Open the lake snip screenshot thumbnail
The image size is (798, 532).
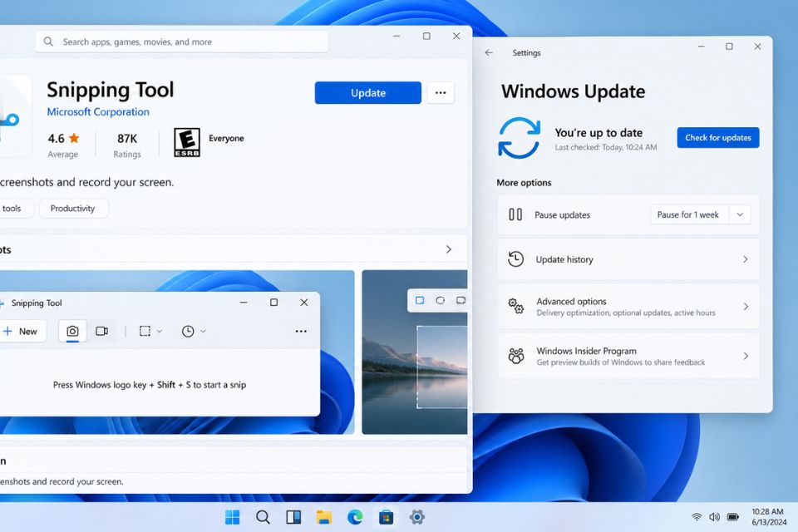pyautogui.click(x=414, y=352)
